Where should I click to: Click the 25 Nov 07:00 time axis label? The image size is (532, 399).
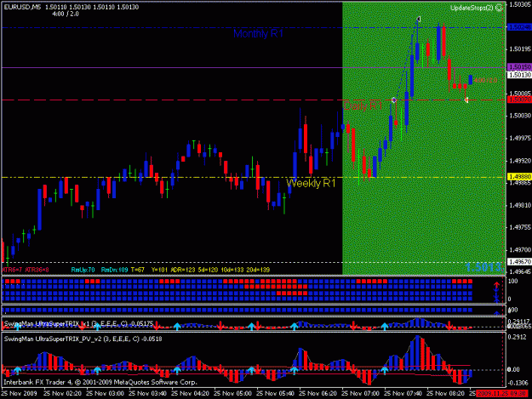pos(360,394)
